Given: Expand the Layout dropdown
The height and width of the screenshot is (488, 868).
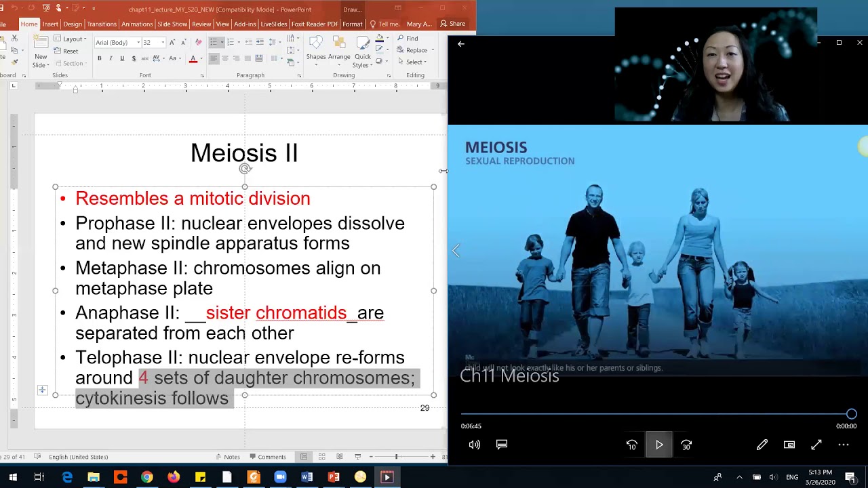Looking at the screenshot, I should point(70,39).
